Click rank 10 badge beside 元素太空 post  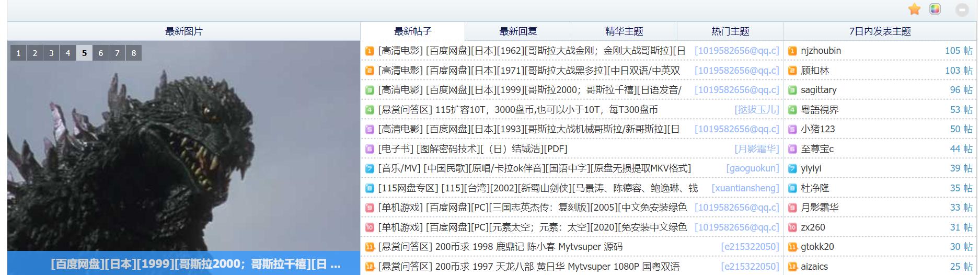[x=370, y=227]
